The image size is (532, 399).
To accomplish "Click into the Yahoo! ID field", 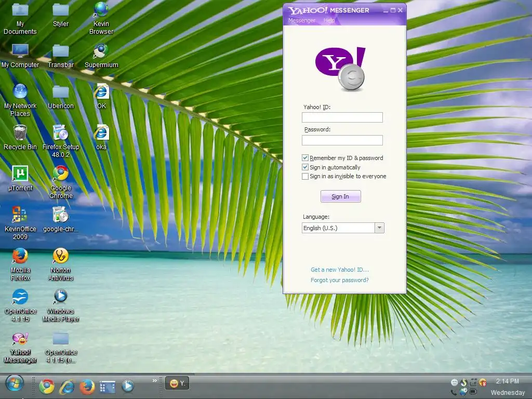I will [342, 117].
